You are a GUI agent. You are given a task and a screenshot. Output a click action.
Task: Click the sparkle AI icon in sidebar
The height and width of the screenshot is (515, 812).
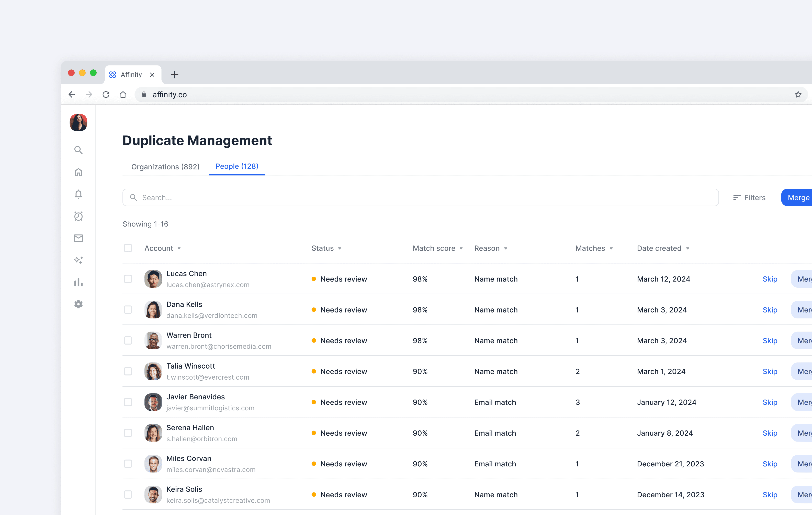(x=78, y=260)
